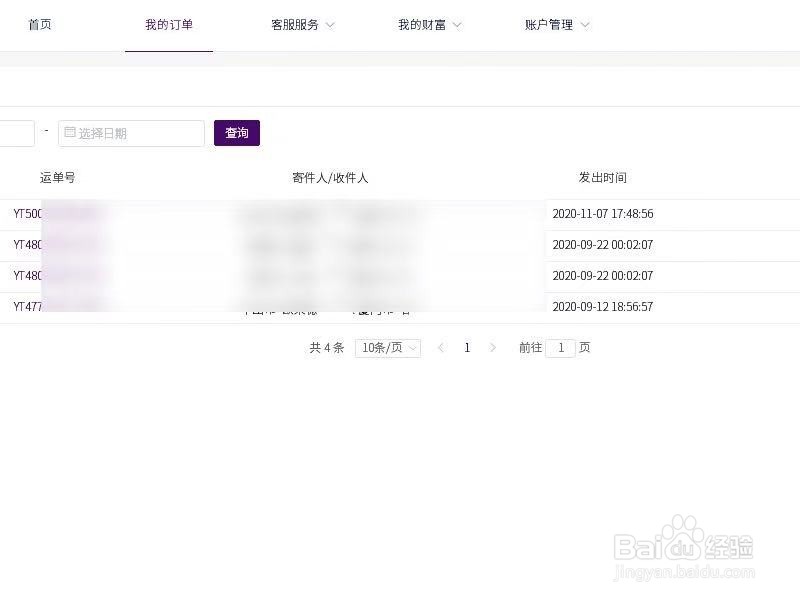
Task: Click the 寄件人/收件人 column header
Action: 330,178
